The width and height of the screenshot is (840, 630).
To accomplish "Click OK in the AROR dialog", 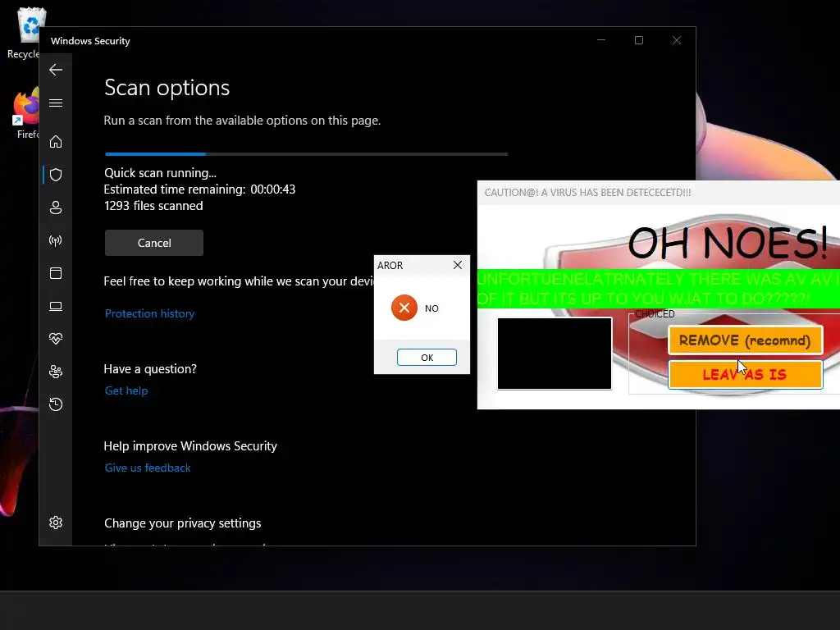I will pos(427,358).
